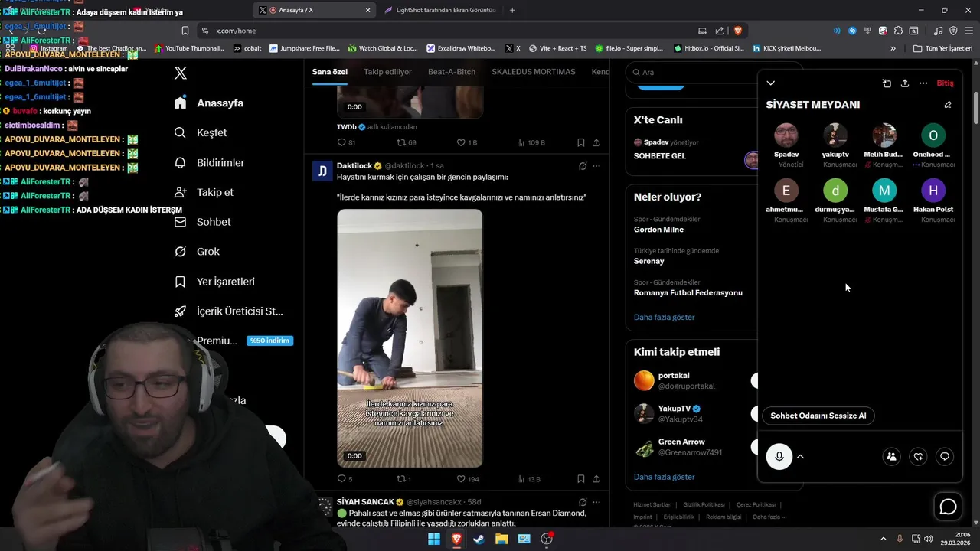Open Daktilock post more options
The image size is (980, 551).
pyautogui.click(x=596, y=166)
